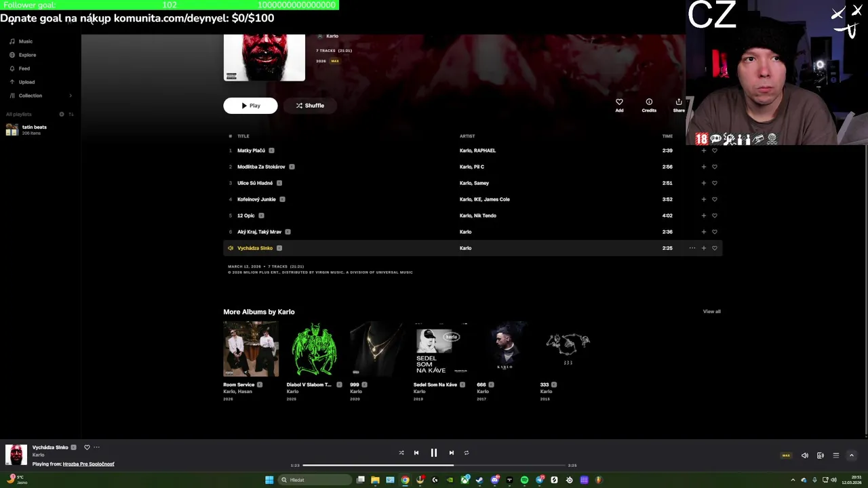Open the play queue icon

pyautogui.click(x=836, y=455)
